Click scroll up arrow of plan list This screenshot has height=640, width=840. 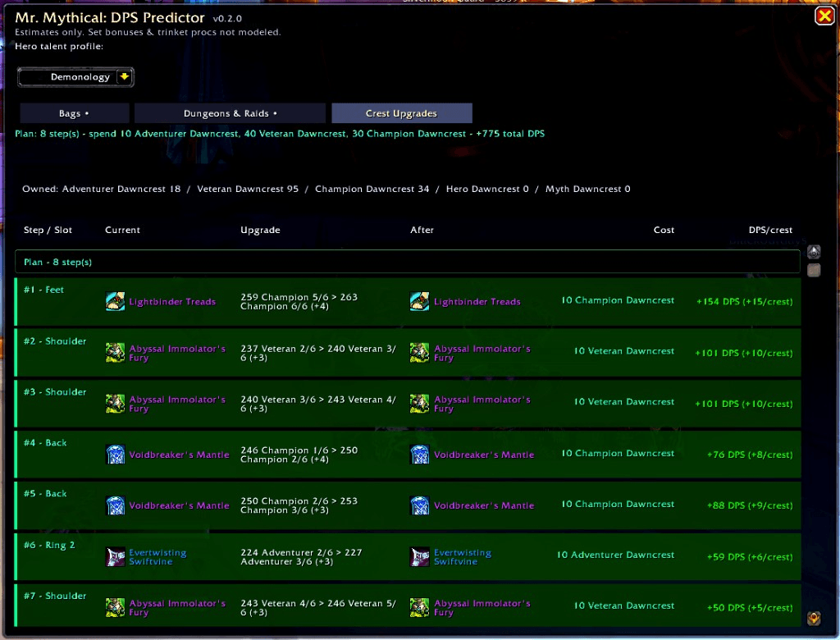coord(814,252)
